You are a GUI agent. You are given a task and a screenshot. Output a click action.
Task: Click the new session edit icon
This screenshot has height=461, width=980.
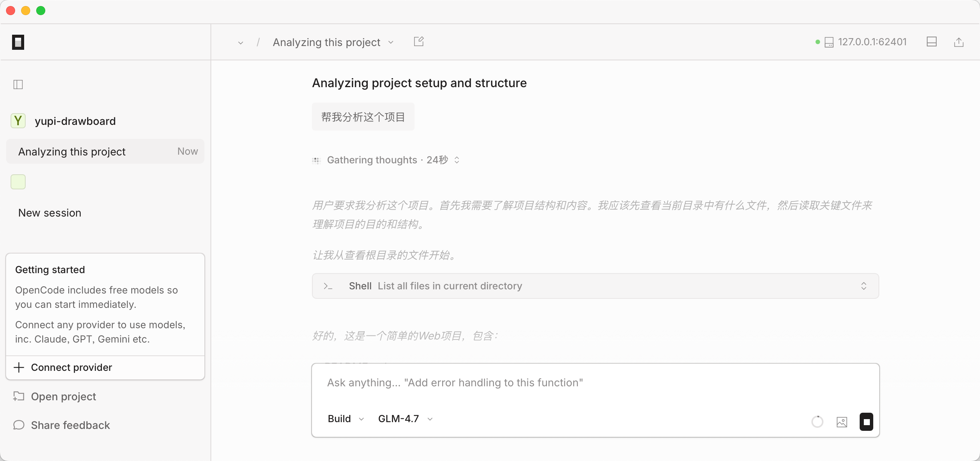click(418, 41)
